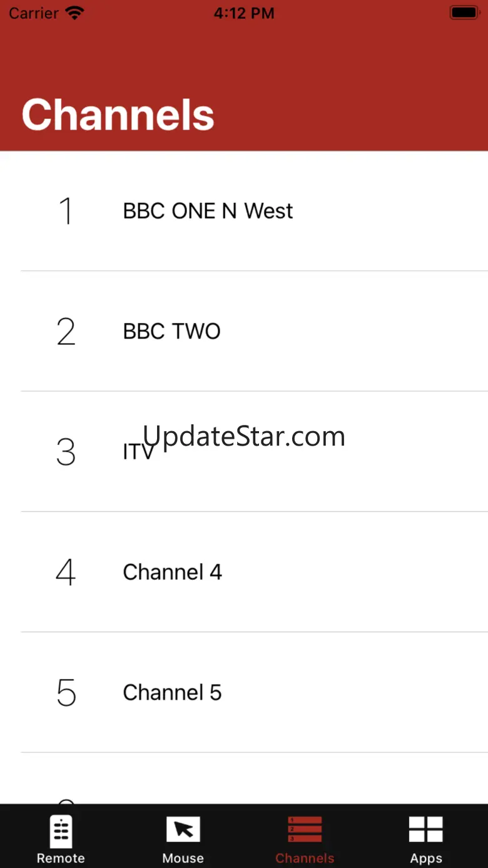This screenshot has width=488, height=868.
Task: Switch to the Mouse tab label
Action: tap(183, 858)
